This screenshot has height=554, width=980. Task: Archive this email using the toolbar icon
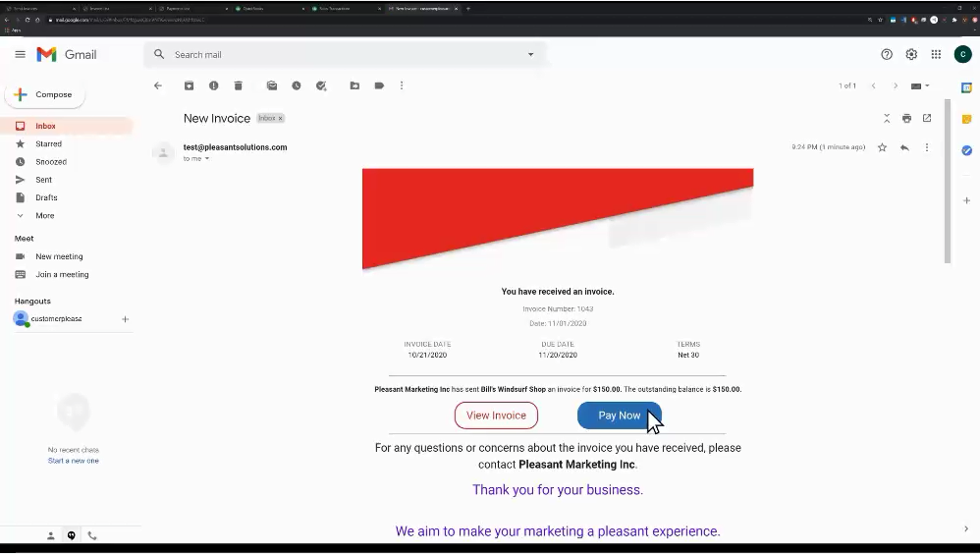click(x=189, y=86)
